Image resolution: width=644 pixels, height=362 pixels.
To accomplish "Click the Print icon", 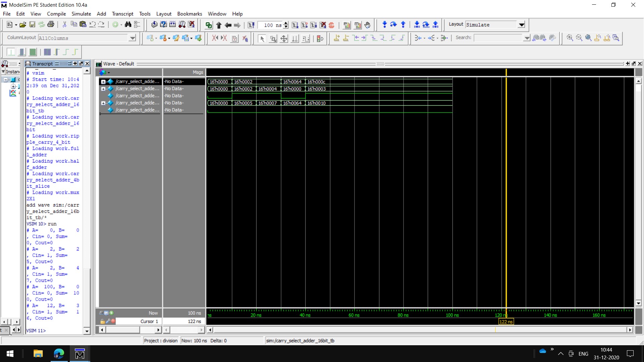I will (x=51, y=24).
